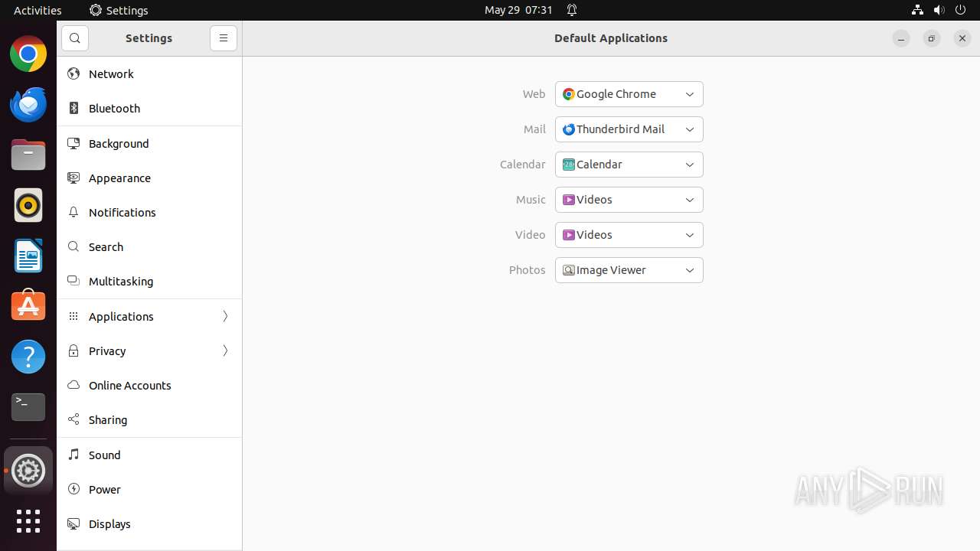The width and height of the screenshot is (980, 551).
Task: Go to Online Accounts settings
Action: point(149,386)
